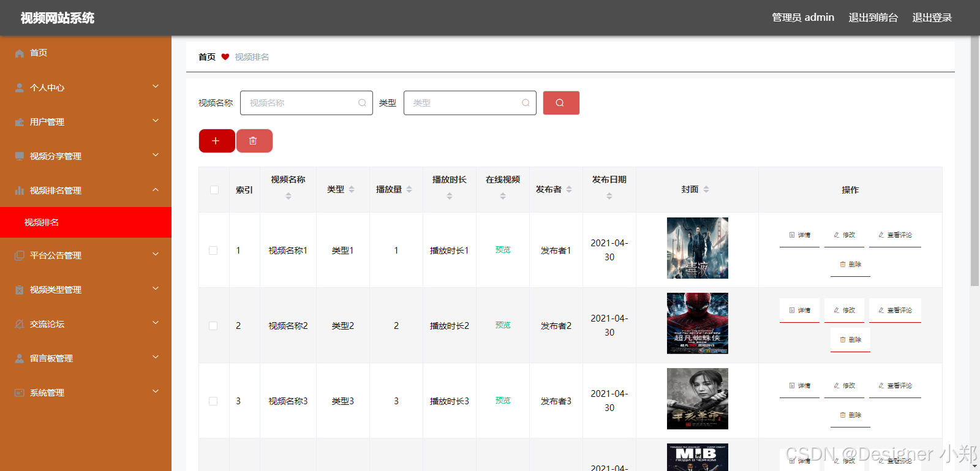The image size is (980, 471).
Task: Click the 系统管理 sidebar icon
Action: [x=20, y=393]
